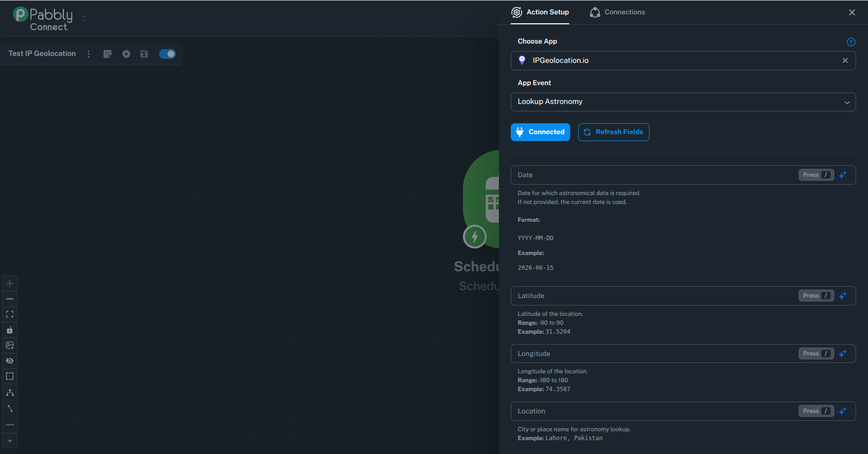The height and width of the screenshot is (454, 868).
Task: Open the workflow notes icon
Action: (108, 54)
